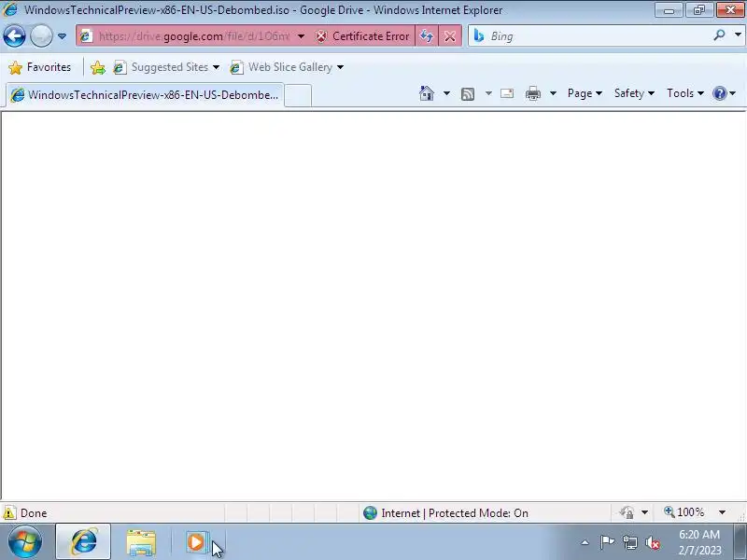Image resolution: width=747 pixels, height=560 pixels.
Task: Show hidden tray icons arrow
Action: pyautogui.click(x=585, y=542)
